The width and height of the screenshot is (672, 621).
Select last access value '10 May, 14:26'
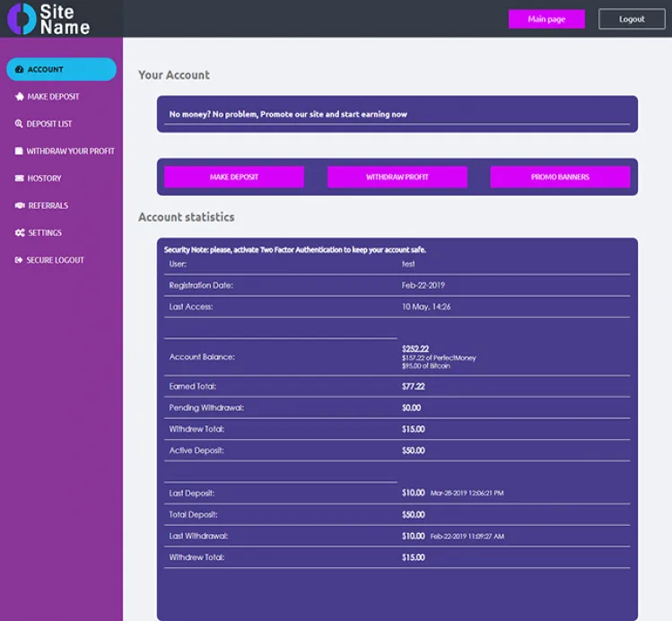426,307
